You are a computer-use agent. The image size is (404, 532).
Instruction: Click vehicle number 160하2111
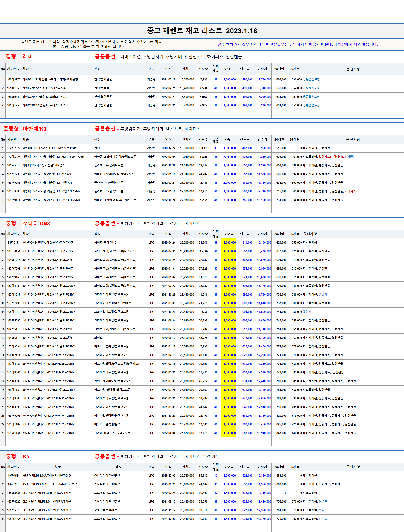click(x=14, y=355)
